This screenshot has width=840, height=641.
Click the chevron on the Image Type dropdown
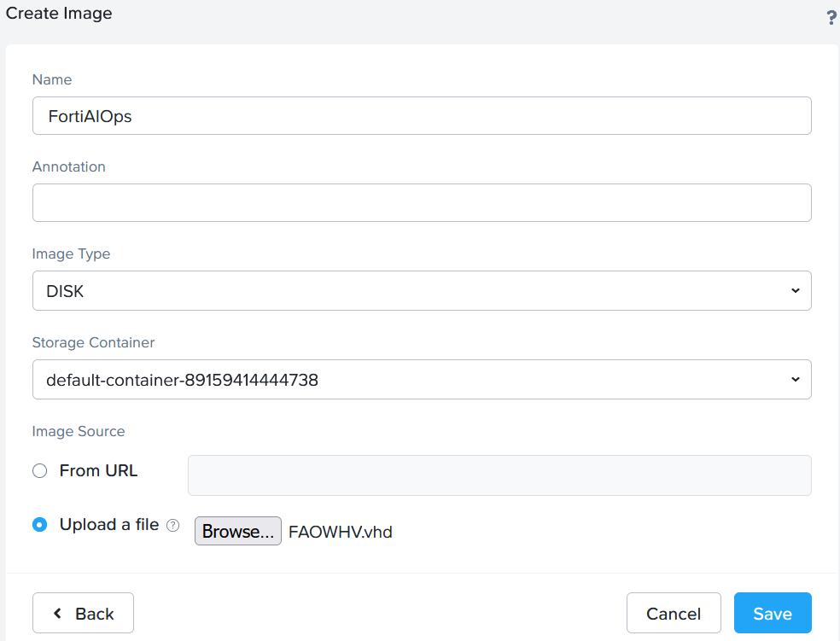(x=796, y=290)
